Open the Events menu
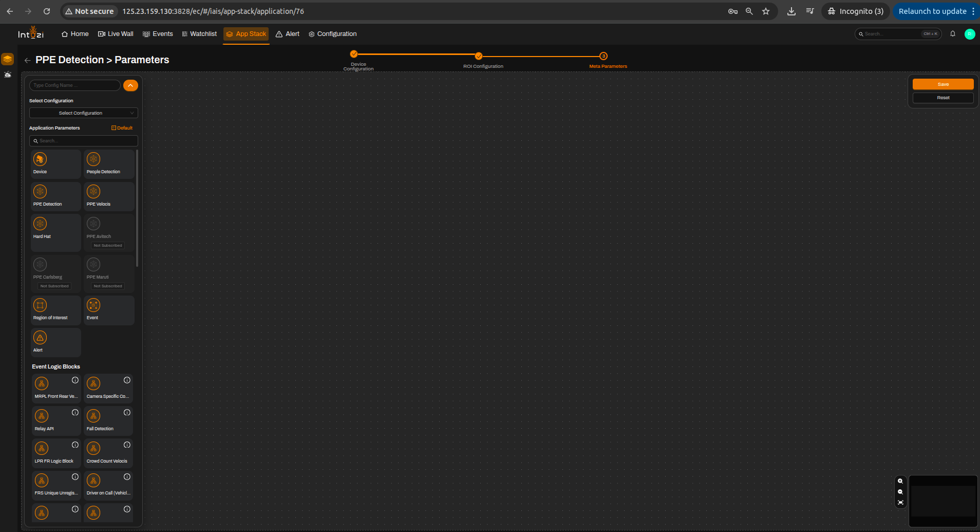This screenshot has height=532, width=980. [x=158, y=34]
